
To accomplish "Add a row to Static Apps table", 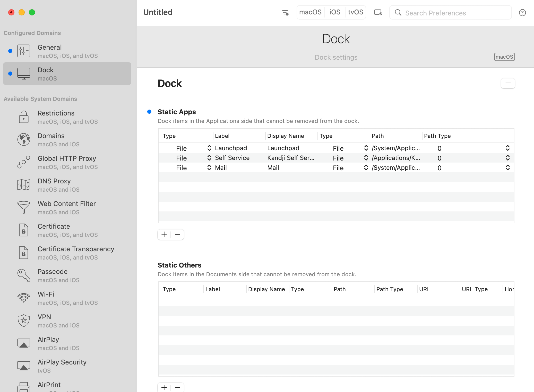I will [164, 234].
